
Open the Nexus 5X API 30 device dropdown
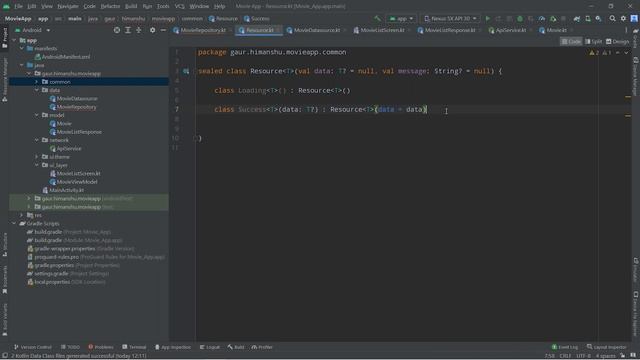[x=450, y=18]
